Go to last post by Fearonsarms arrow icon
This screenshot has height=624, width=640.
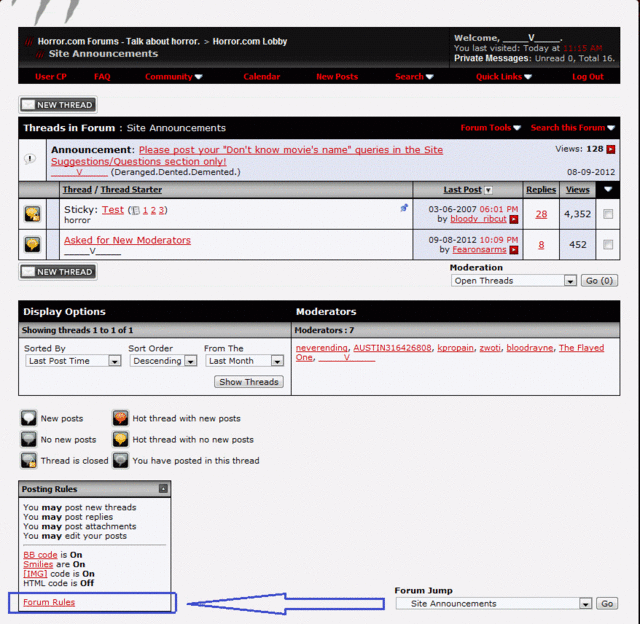point(514,250)
